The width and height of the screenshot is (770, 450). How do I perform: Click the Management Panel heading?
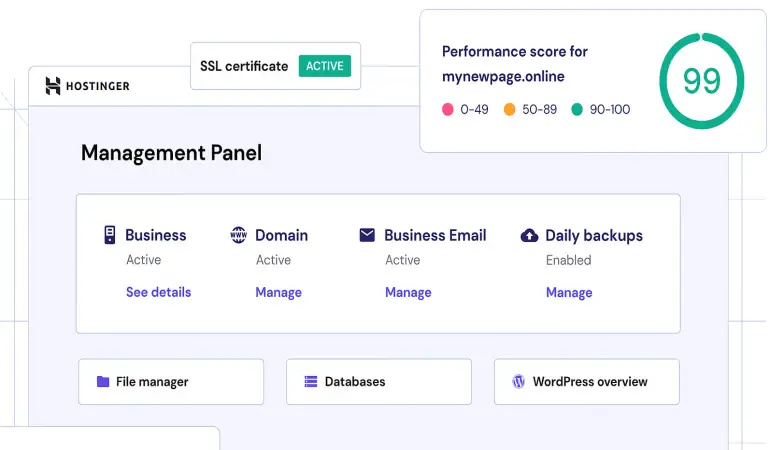click(171, 153)
